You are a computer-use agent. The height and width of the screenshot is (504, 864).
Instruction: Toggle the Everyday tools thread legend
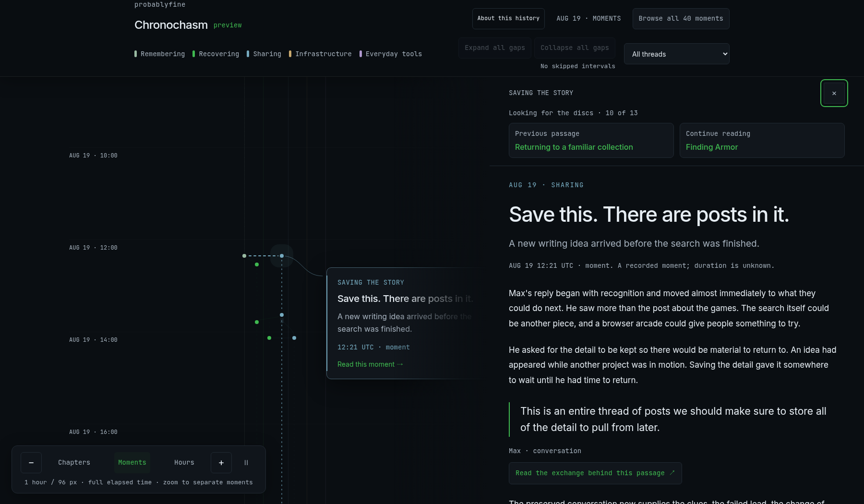click(x=391, y=54)
